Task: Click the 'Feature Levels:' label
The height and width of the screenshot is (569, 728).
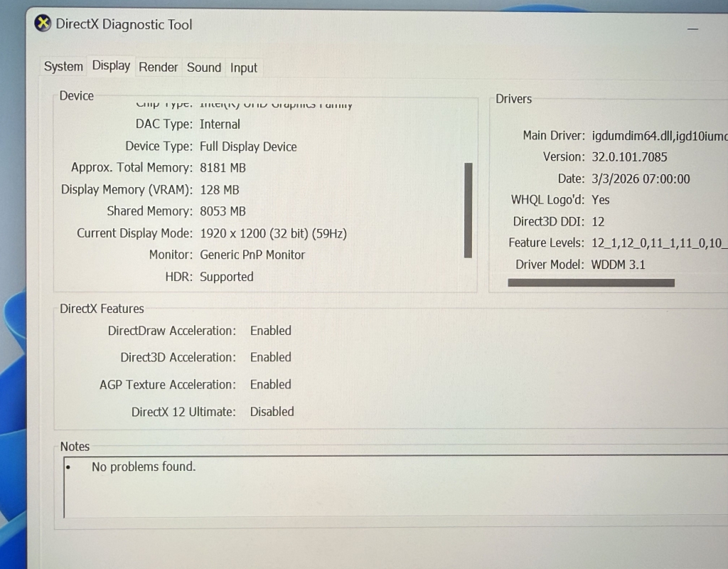Action: pyautogui.click(x=546, y=243)
